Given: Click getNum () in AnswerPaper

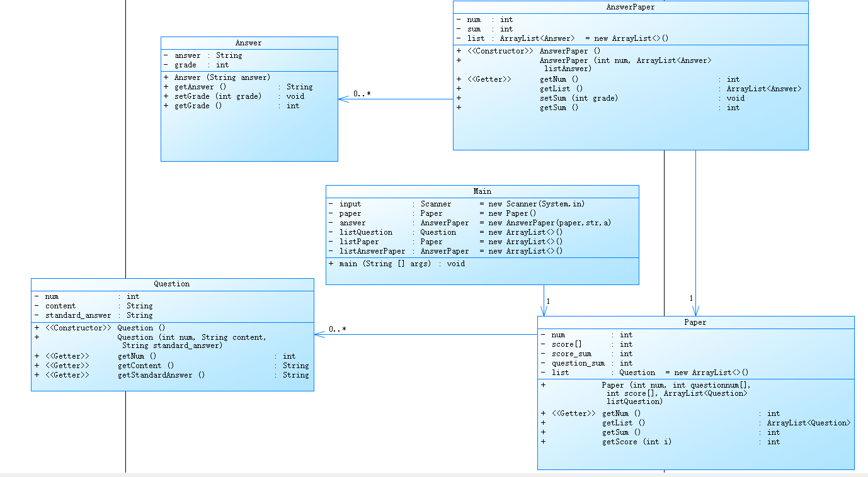Looking at the screenshot, I should pos(598,79).
